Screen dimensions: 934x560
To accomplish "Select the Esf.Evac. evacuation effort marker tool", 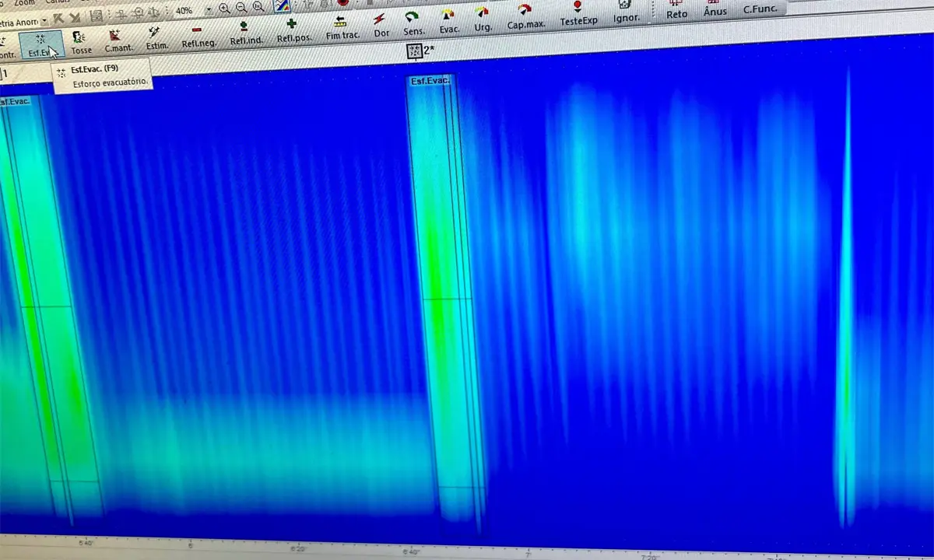I will pyautogui.click(x=39, y=44).
